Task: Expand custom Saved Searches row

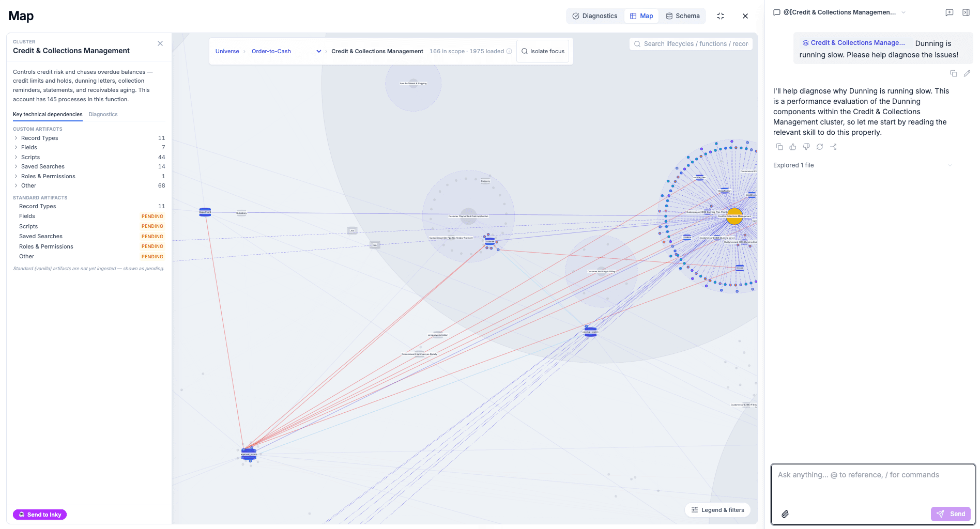Action: (x=89, y=166)
